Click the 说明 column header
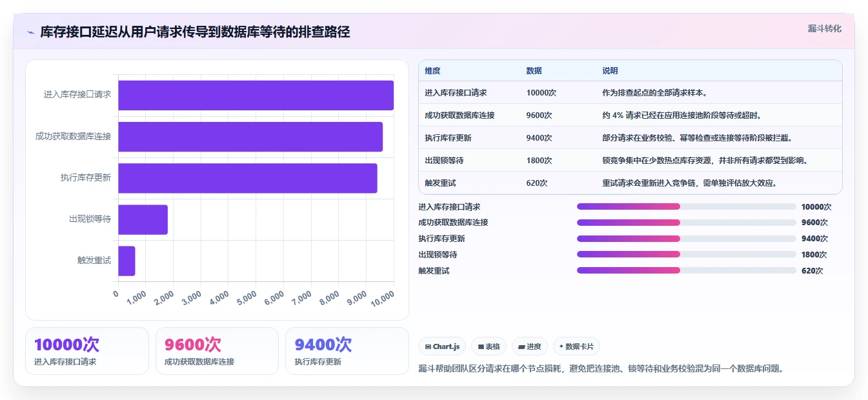The height and width of the screenshot is (400, 868). point(610,70)
